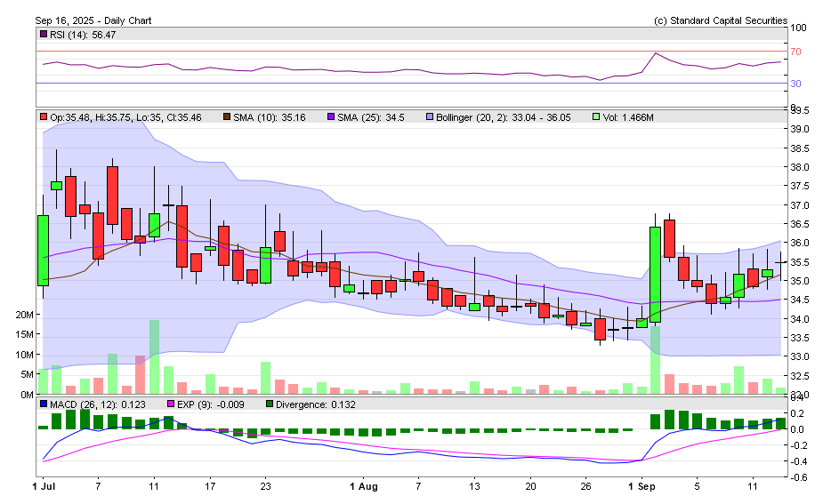Click the first green candle on 1 Jul
The image size is (823, 504).
43,251
